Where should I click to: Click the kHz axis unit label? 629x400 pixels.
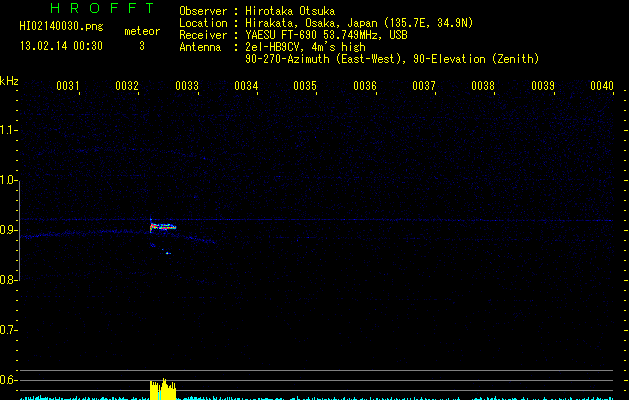click(x=9, y=81)
